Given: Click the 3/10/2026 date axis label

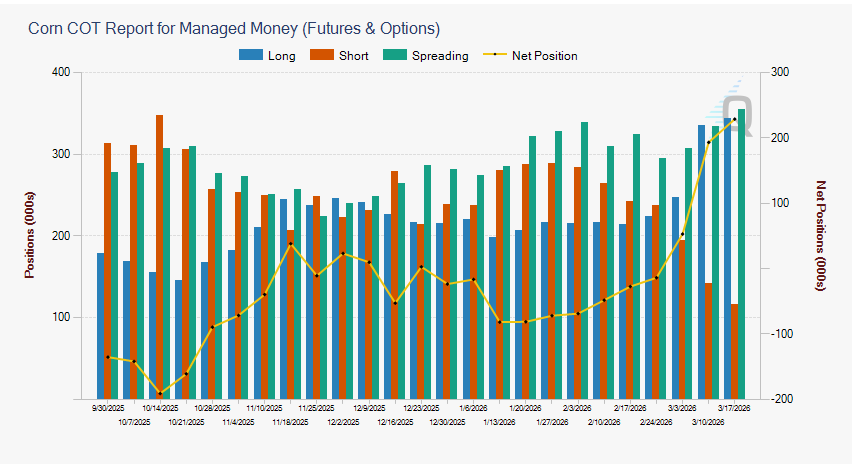Looking at the screenshot, I should click(708, 422).
